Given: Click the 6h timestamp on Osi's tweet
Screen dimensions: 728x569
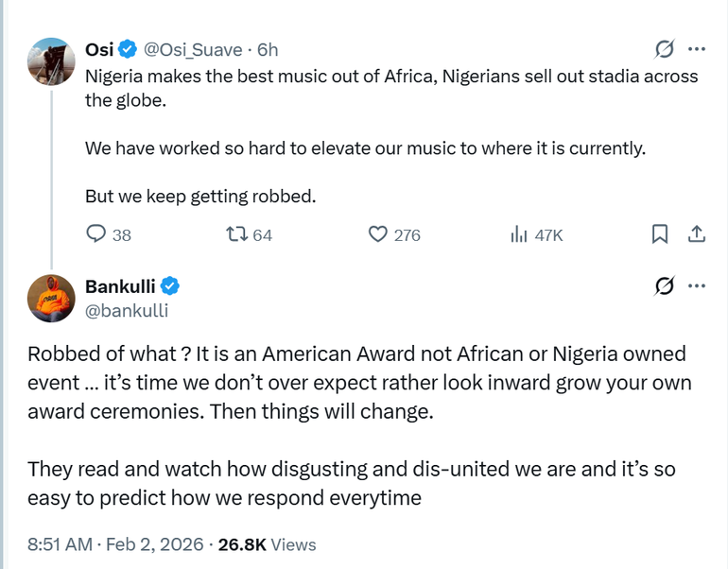Looking at the screenshot, I should (268, 49).
